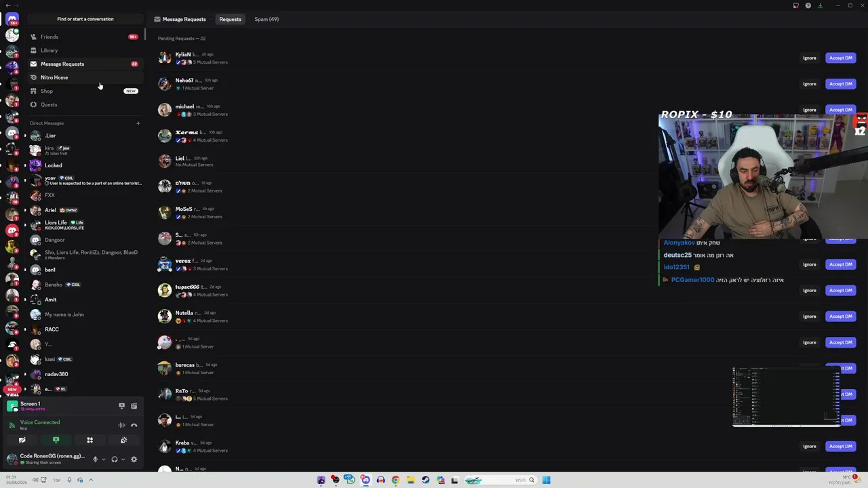This screenshot has width=868, height=488.
Task: Open KyliaN's avatar in pending requests
Action: (x=165, y=58)
